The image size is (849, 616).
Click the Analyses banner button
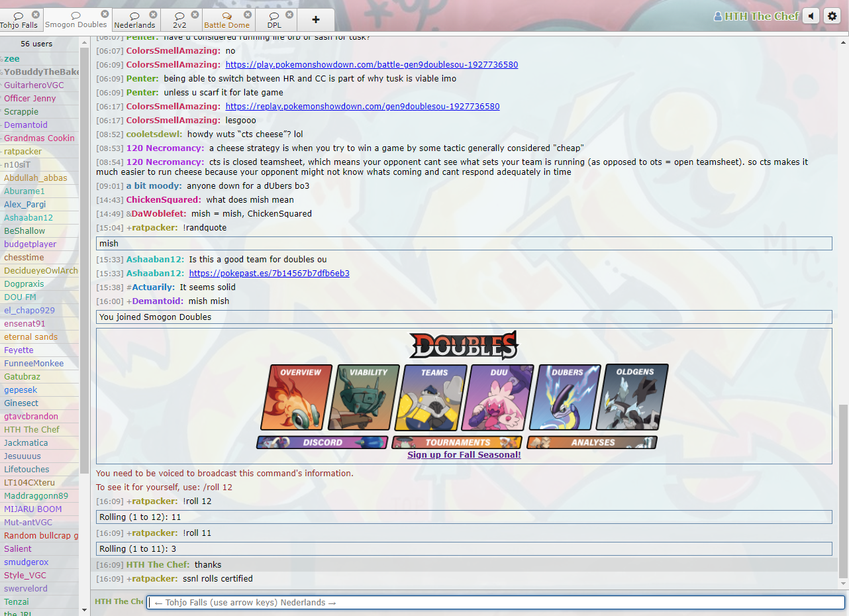592,442
